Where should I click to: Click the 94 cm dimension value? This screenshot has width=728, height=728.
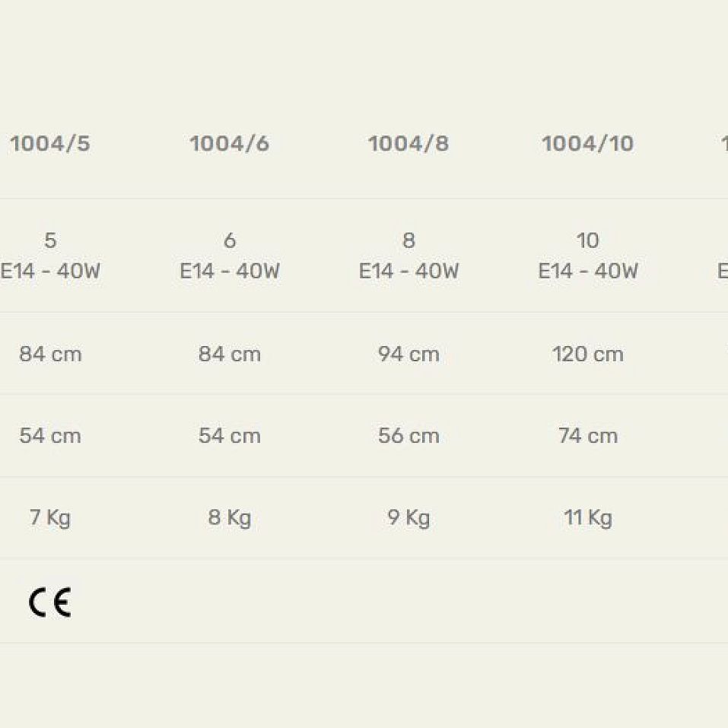(409, 354)
